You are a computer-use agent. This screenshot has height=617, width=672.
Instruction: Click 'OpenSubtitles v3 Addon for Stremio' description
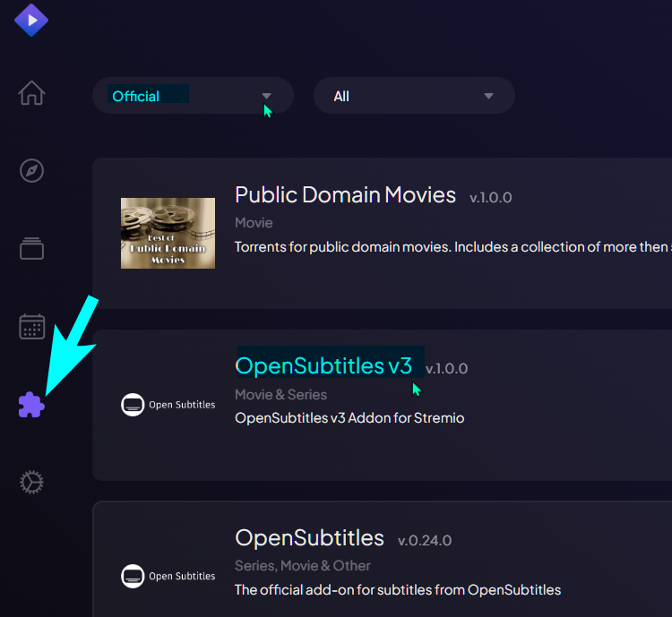[x=349, y=418]
